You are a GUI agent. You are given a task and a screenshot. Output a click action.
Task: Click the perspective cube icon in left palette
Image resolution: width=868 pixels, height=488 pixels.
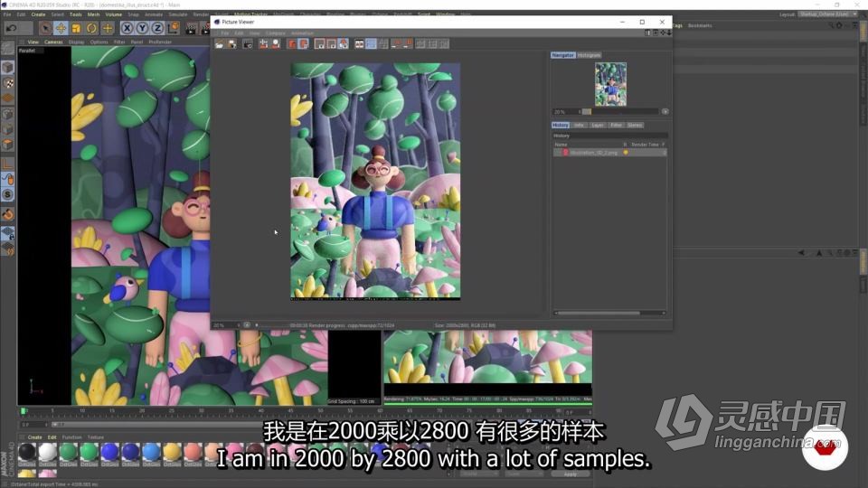8,68
